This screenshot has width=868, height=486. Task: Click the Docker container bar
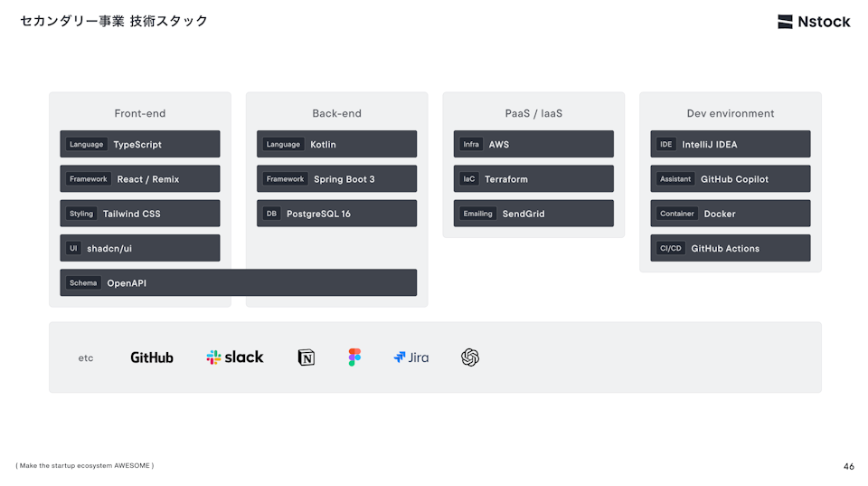click(x=731, y=214)
